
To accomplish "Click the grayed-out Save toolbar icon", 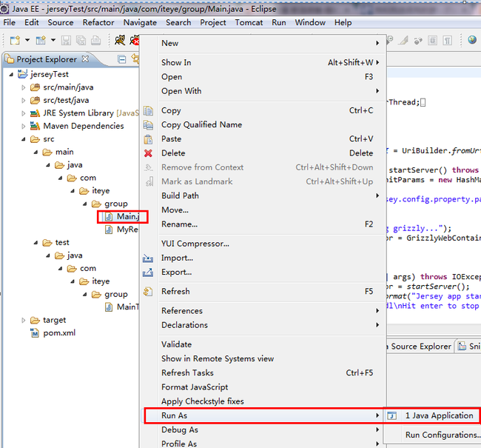I will click(66, 40).
